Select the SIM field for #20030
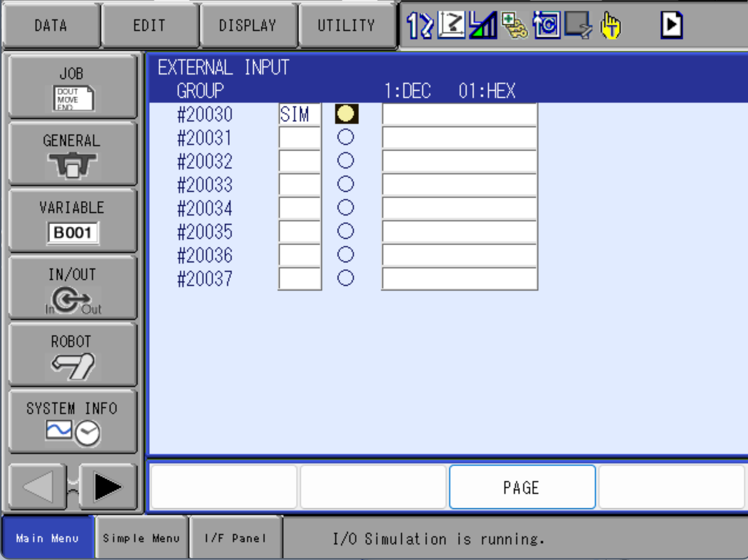This screenshot has width=748, height=560. [300, 114]
